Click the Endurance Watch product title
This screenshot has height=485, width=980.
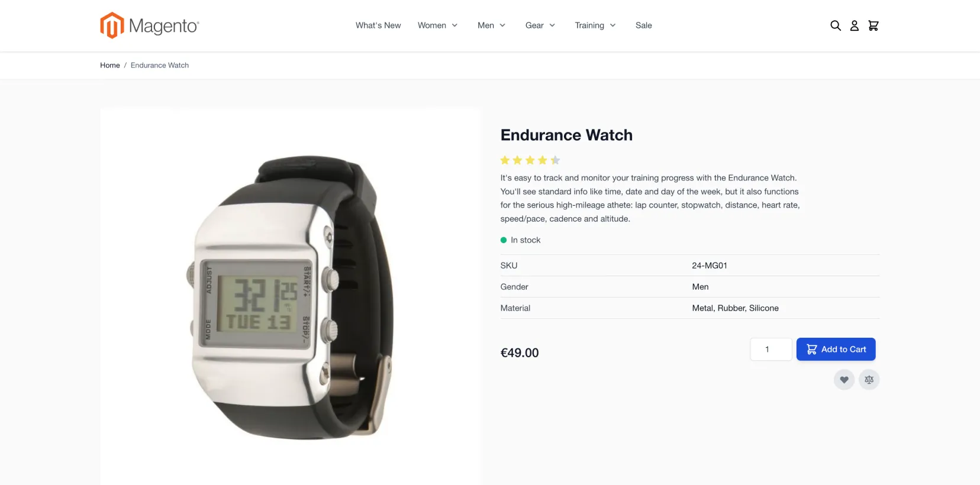coord(566,135)
